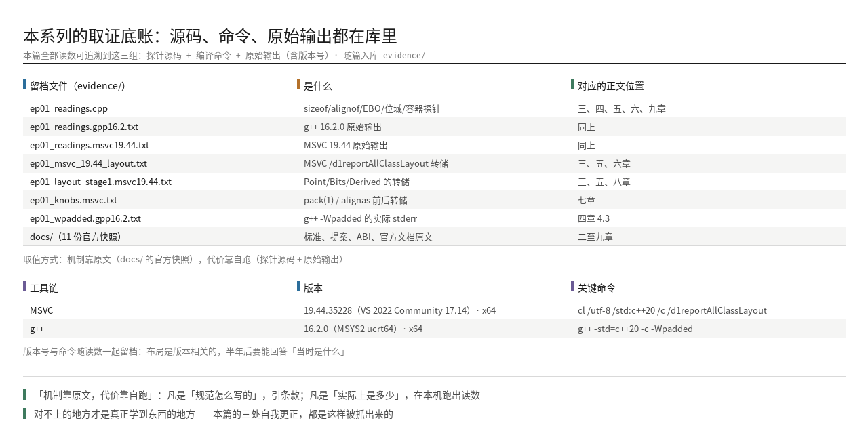Click description g++ -Wpadded 的实际 stderr
868x448 pixels.
pyautogui.click(x=360, y=218)
